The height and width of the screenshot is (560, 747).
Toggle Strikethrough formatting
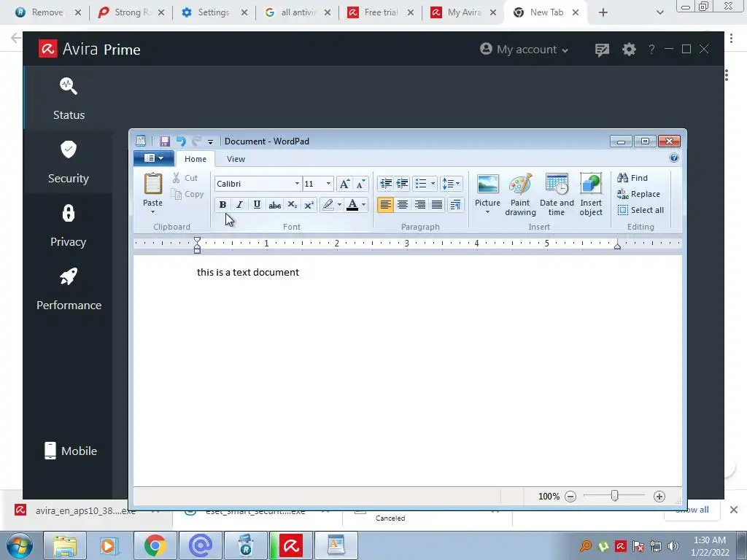point(274,205)
